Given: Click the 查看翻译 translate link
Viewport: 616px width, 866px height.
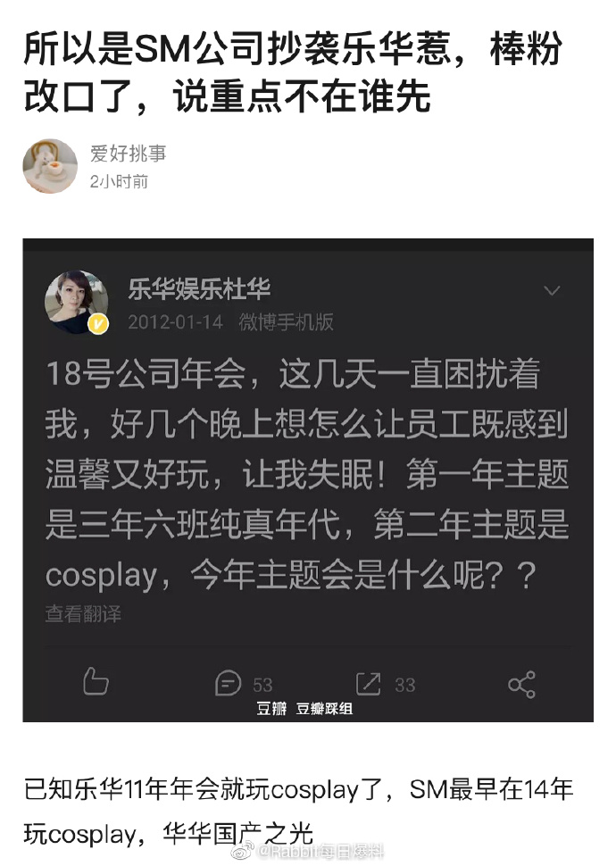Looking at the screenshot, I should [83, 613].
